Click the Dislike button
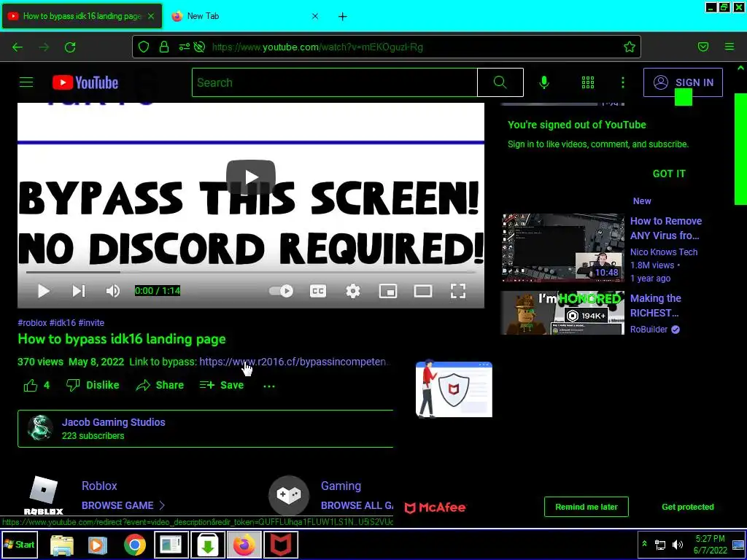Screen dimensions: 747x560 click(x=93, y=385)
